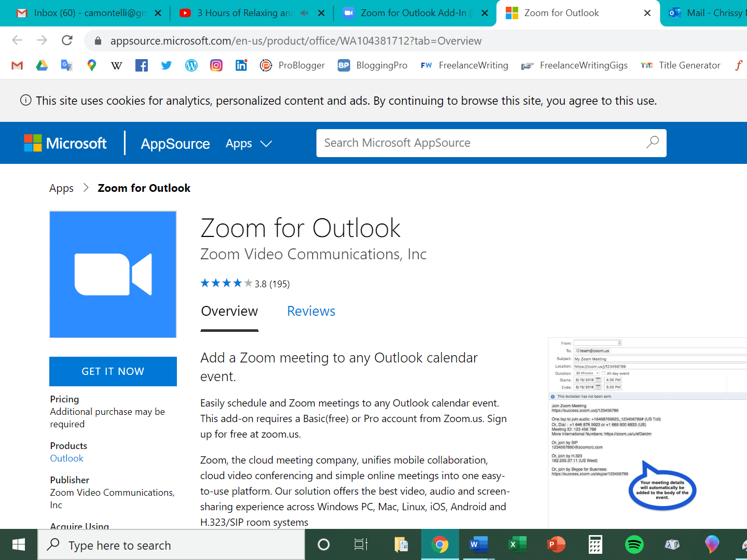This screenshot has height=560, width=747.
Task: Click the star rating 3.8 (195)
Action: [x=245, y=284]
